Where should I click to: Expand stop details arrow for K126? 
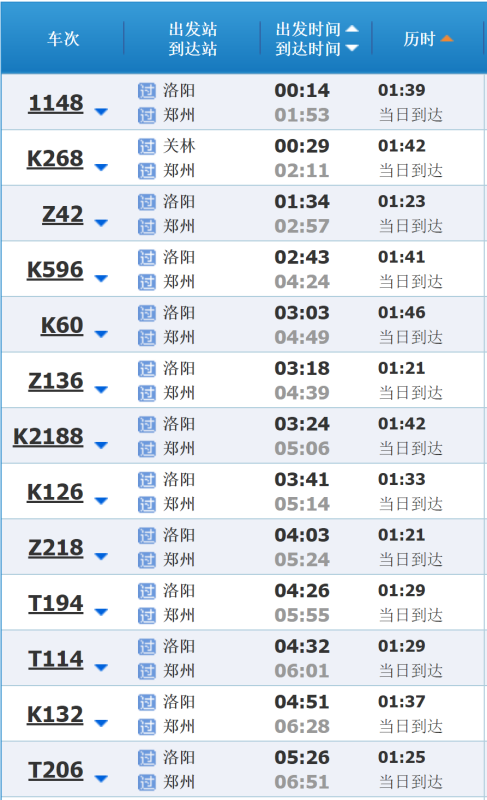(x=101, y=501)
